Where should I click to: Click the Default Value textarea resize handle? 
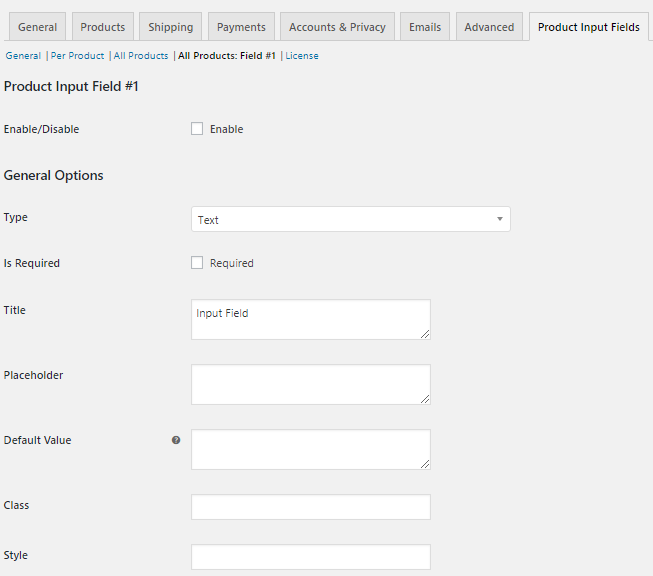click(x=425, y=464)
